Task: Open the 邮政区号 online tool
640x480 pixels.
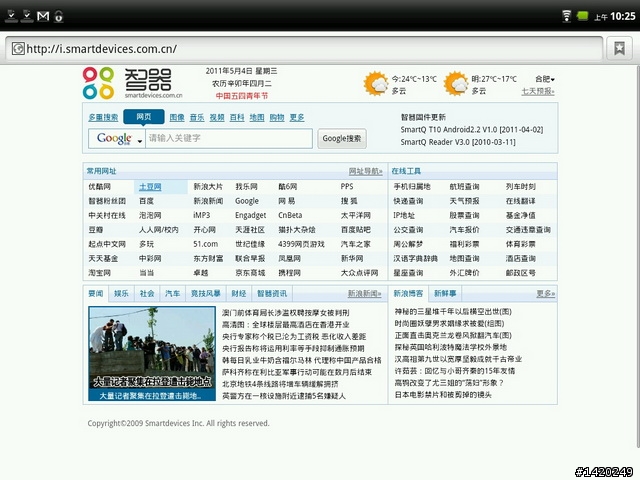Action: click(x=521, y=273)
